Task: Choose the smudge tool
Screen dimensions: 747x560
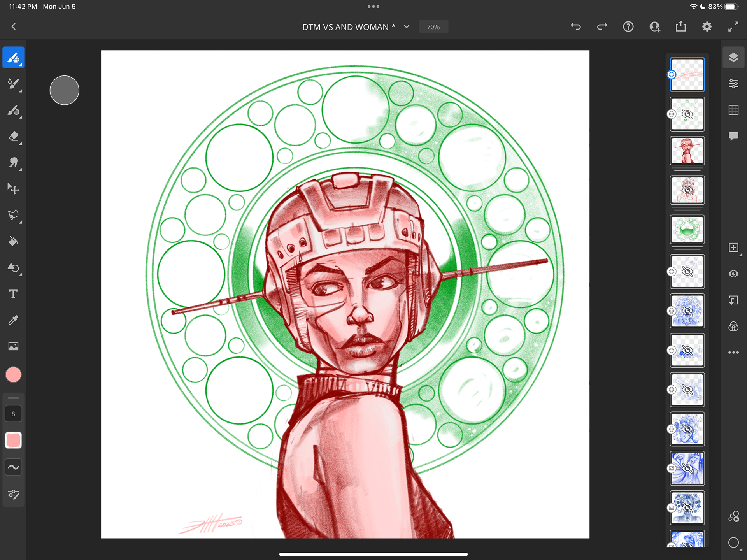Action: click(13, 163)
